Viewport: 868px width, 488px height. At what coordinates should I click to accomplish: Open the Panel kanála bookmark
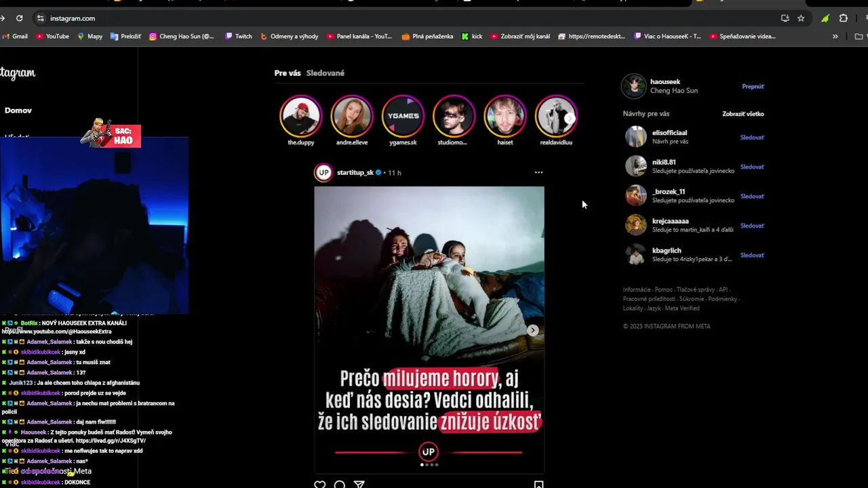(x=359, y=37)
